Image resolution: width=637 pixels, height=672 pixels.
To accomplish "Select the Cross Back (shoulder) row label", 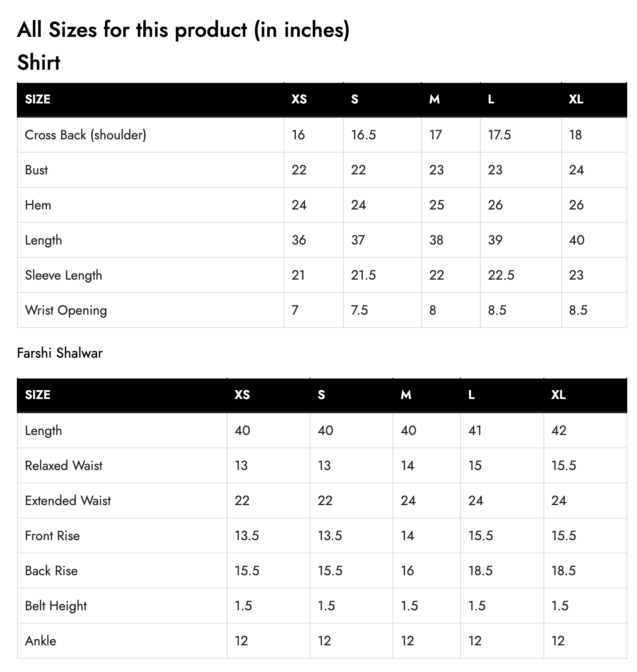I will click(x=86, y=134).
